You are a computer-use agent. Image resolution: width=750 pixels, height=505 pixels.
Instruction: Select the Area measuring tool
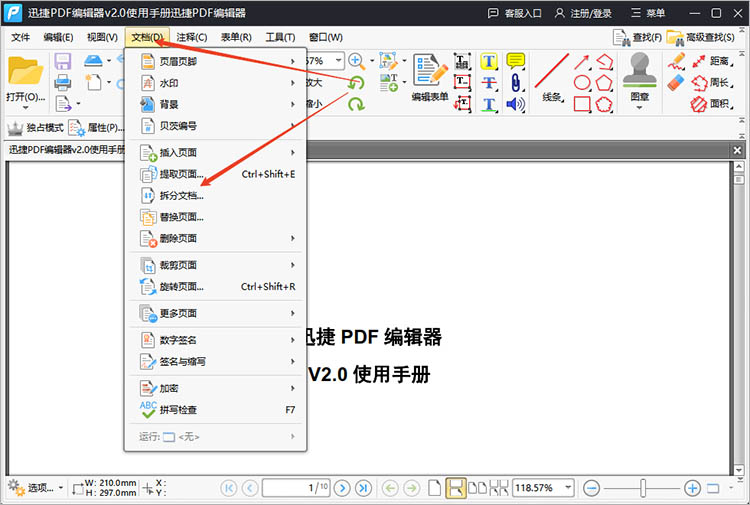(x=712, y=104)
